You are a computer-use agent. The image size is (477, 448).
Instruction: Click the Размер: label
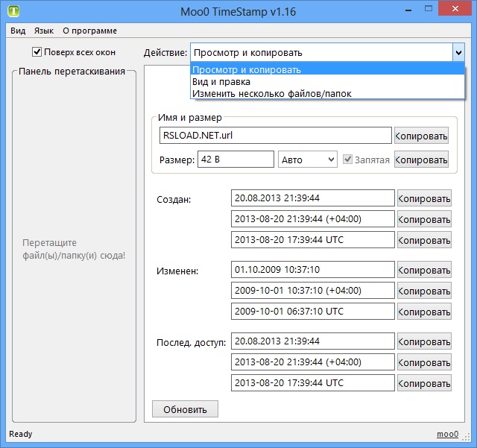(177, 160)
